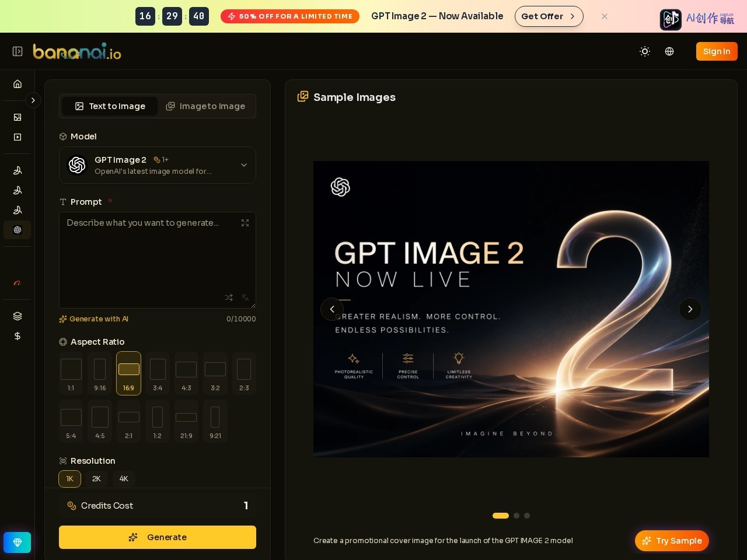Select the 9:16 aspect ratio
Viewport: 747px width, 560px height.
pos(100,373)
